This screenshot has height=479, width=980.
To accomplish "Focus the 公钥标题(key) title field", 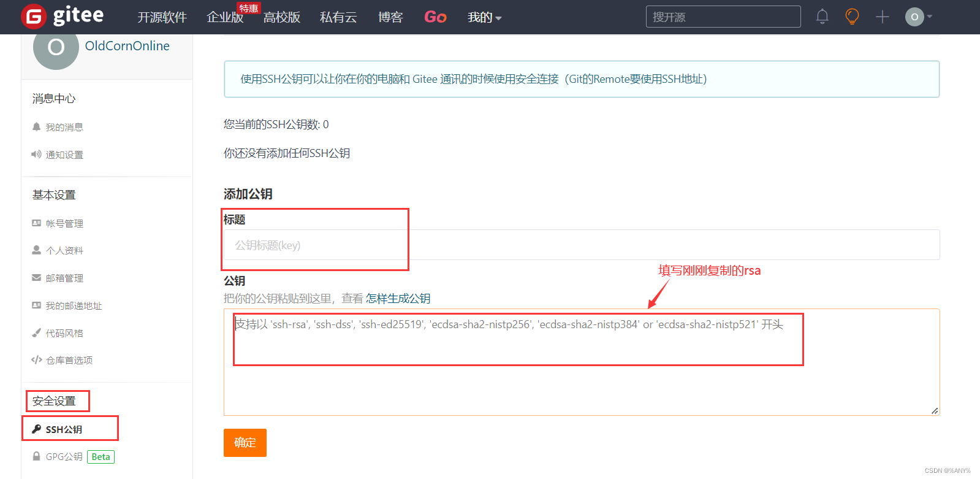I will [x=581, y=245].
